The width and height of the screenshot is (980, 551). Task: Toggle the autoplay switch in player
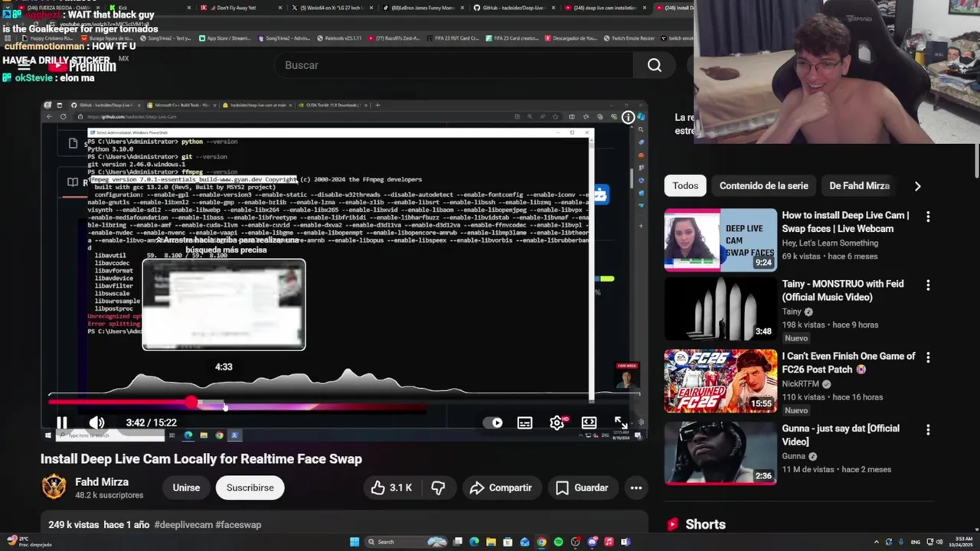[494, 422]
